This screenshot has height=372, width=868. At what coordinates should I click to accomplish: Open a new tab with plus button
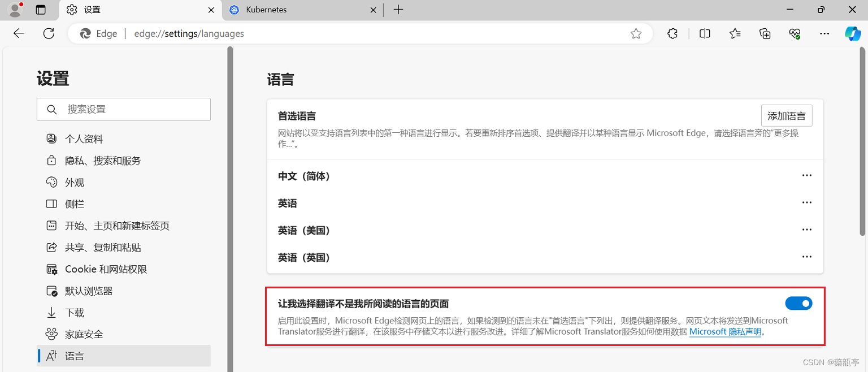(398, 10)
